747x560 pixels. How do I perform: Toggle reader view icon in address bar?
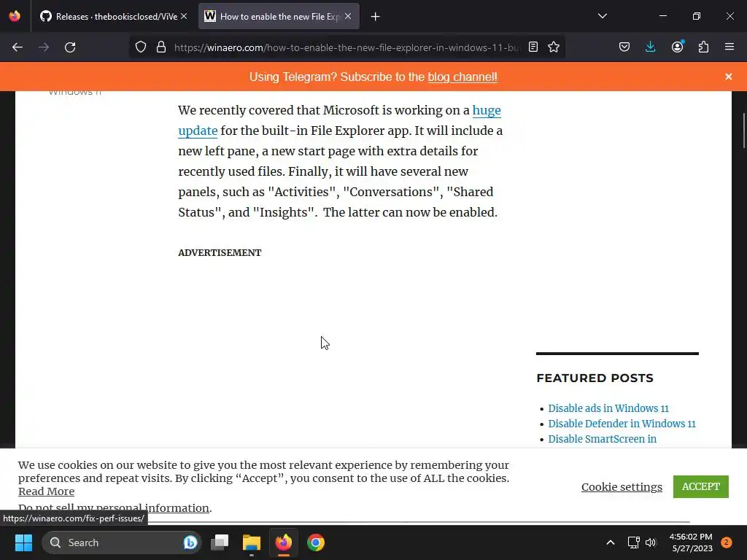click(533, 47)
